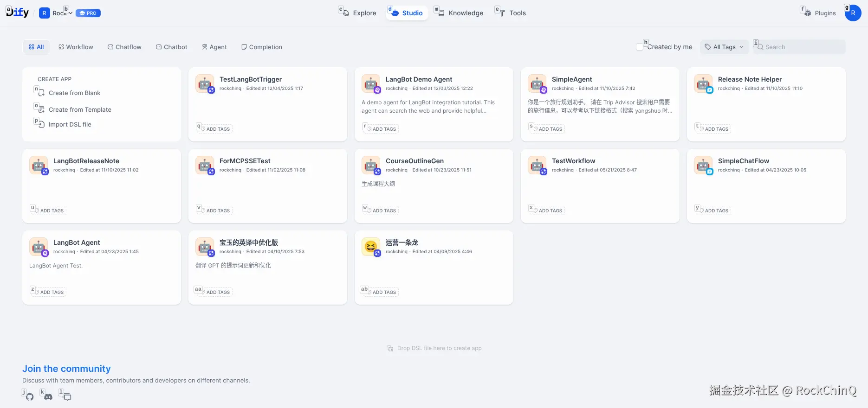Click the SimpleAgent card description text
The width and height of the screenshot is (868, 408).
[600, 106]
